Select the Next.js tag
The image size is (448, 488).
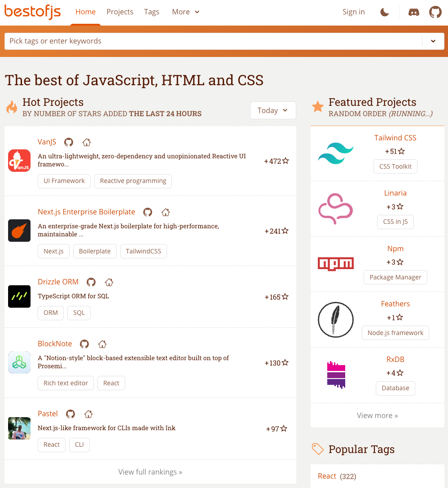click(53, 251)
